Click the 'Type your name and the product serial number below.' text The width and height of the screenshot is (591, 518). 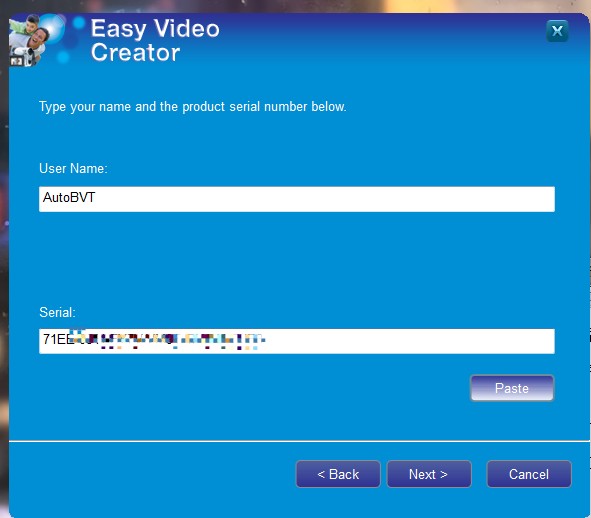pos(193,107)
